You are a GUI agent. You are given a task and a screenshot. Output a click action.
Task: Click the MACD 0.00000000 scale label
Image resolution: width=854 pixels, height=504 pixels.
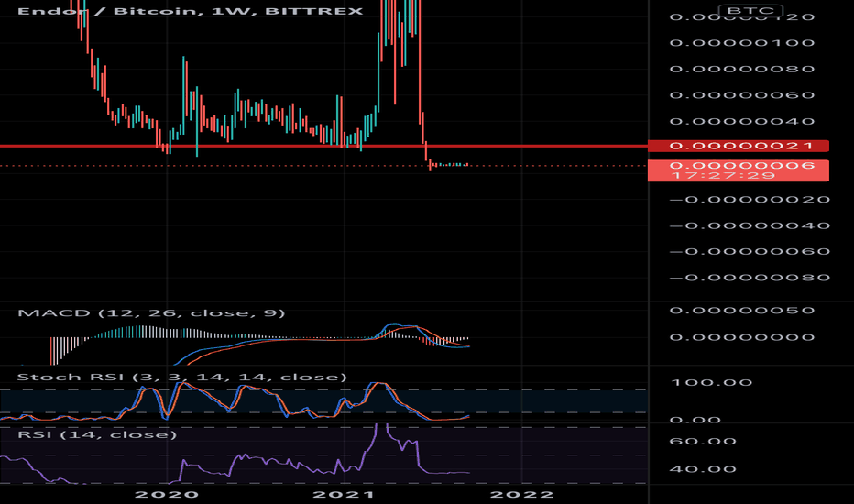pyautogui.click(x=742, y=337)
